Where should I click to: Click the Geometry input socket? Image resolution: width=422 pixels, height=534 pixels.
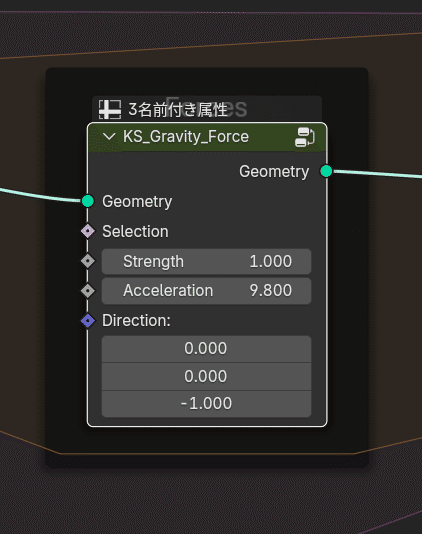[x=88, y=201]
